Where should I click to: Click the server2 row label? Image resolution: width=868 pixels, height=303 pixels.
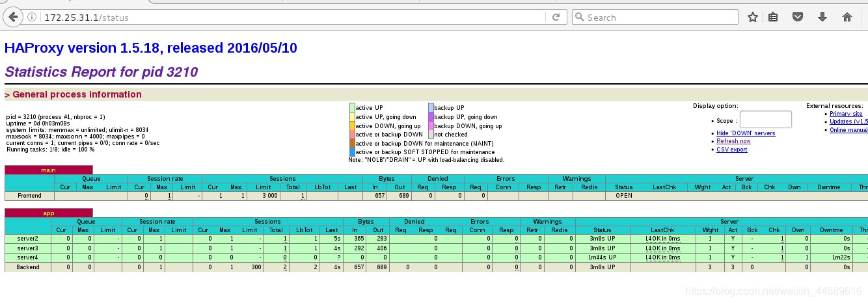28,239
